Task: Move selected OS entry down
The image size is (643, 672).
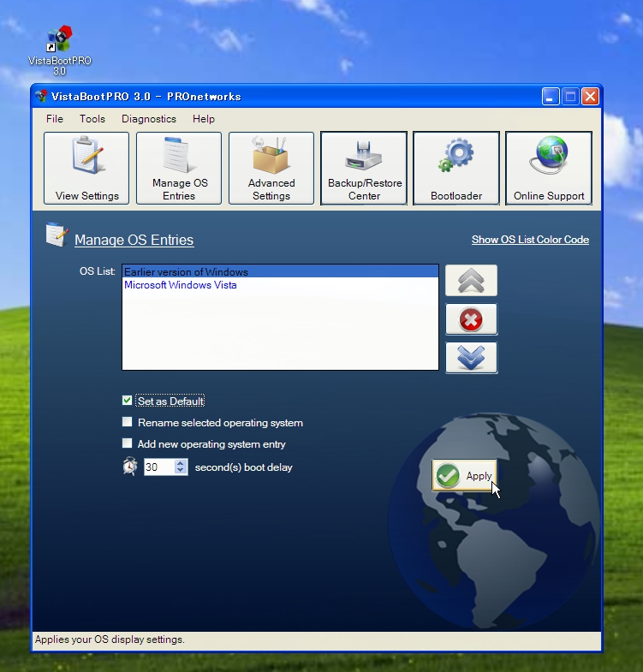Action: click(x=471, y=358)
